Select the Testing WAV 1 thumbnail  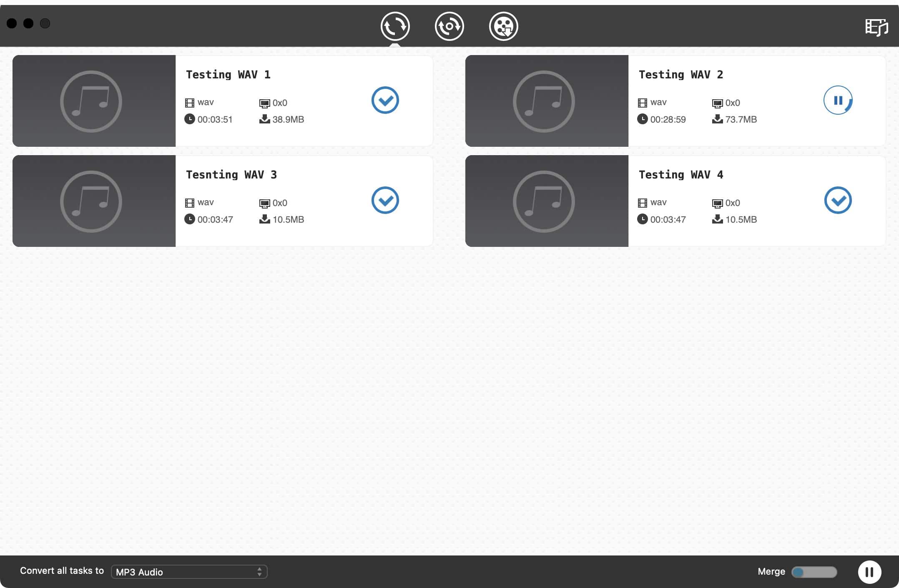pos(94,101)
